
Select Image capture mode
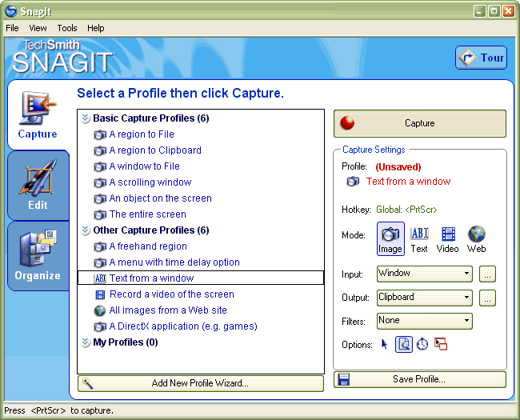point(390,239)
